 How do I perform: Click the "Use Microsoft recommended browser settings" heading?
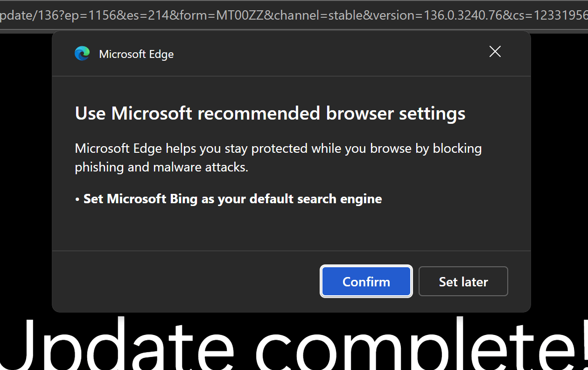[x=270, y=114]
